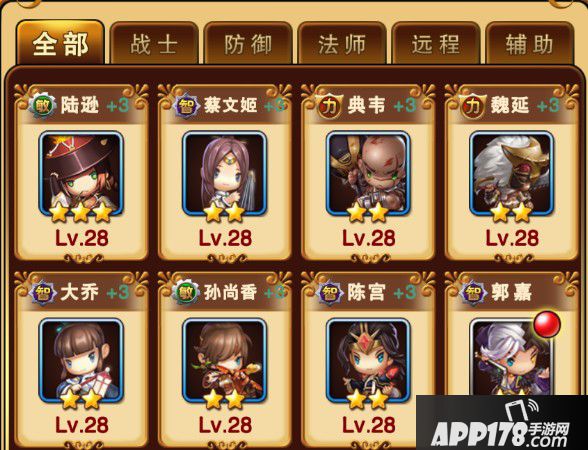Click the red notification dot on 郭嘉

tap(547, 324)
